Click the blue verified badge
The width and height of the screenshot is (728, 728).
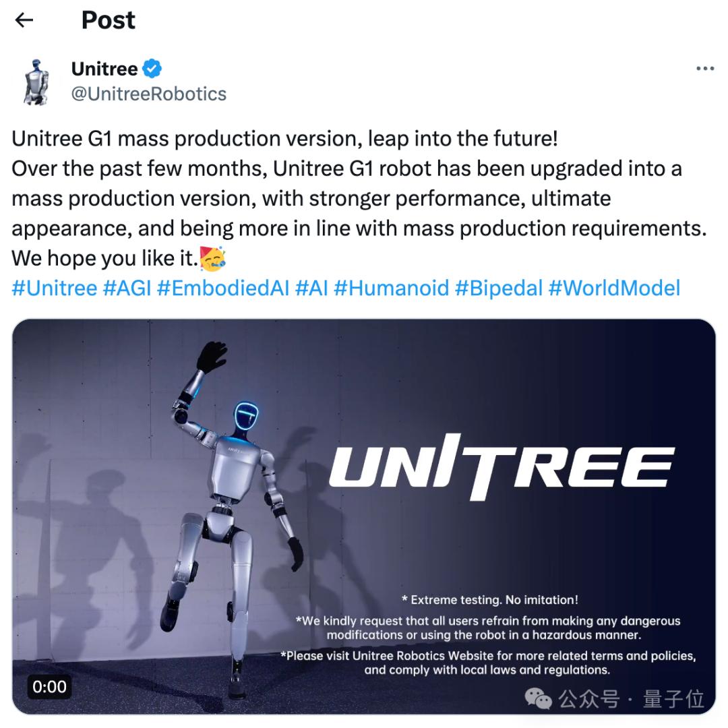coord(152,69)
